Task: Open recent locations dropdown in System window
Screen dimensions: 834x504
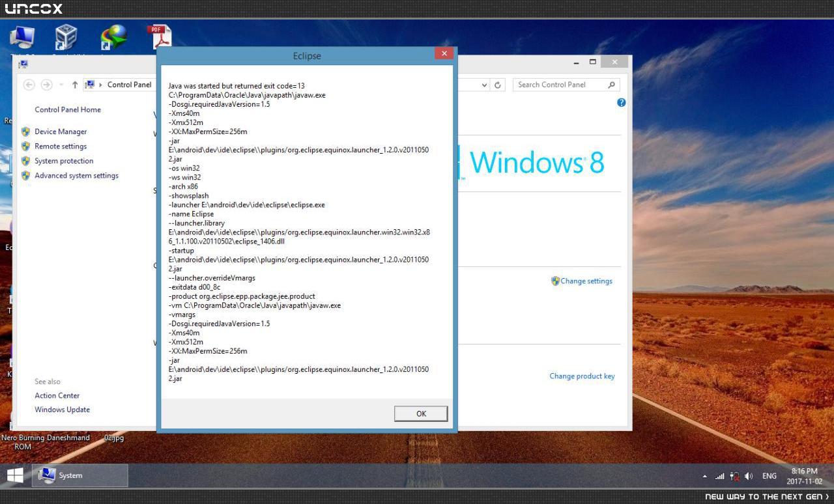Action: (61, 85)
